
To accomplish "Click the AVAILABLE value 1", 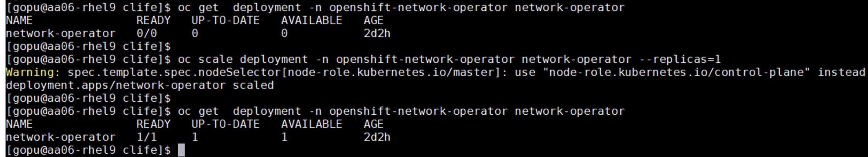I will click(284, 137).
